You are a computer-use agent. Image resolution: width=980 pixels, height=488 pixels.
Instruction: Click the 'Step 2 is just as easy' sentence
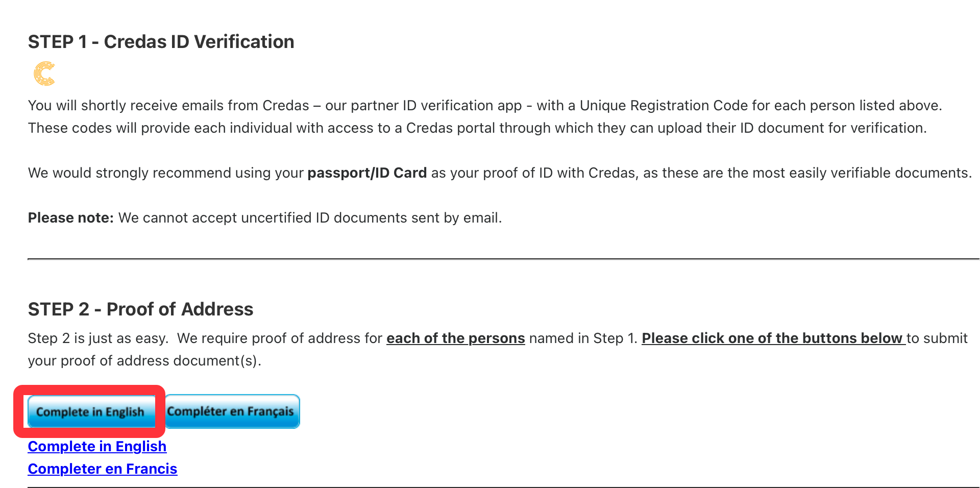[98, 338]
